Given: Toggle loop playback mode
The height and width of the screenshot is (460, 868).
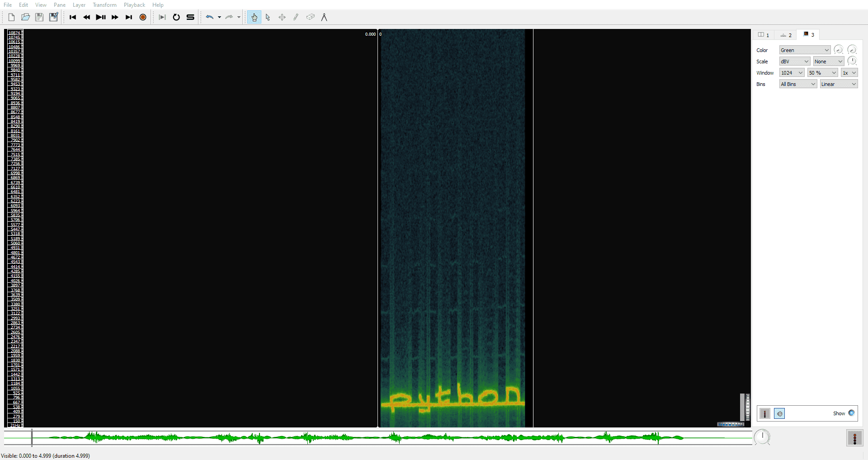Looking at the screenshot, I should (x=176, y=17).
